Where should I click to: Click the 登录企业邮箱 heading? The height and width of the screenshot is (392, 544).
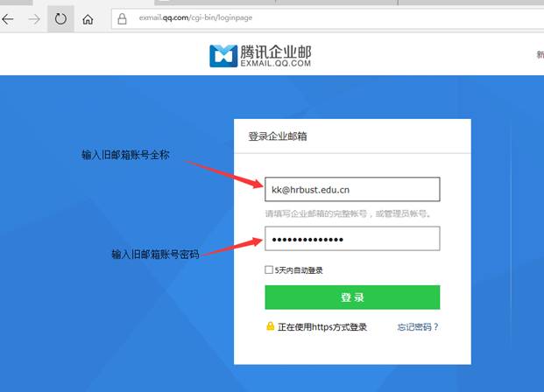pyautogui.click(x=278, y=136)
